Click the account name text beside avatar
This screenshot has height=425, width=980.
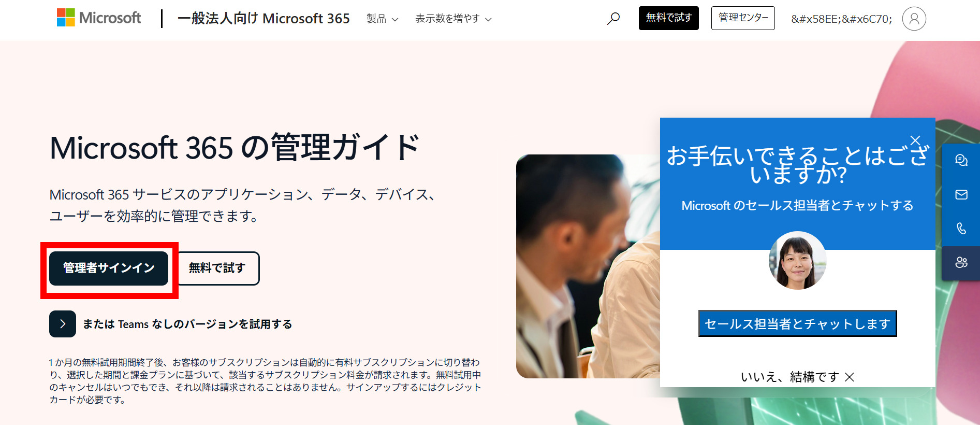pyautogui.click(x=841, y=19)
